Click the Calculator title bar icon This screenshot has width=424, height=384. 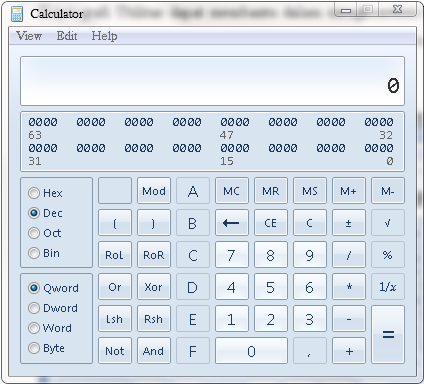[x=17, y=14]
